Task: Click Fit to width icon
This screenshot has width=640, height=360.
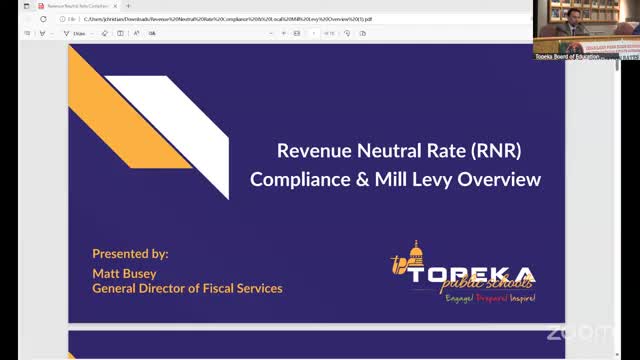Action: point(297,33)
